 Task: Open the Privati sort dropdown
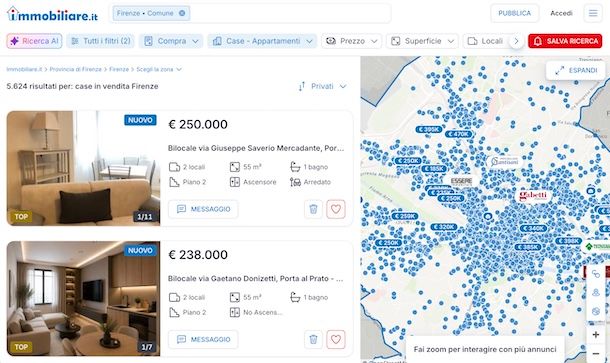point(322,86)
